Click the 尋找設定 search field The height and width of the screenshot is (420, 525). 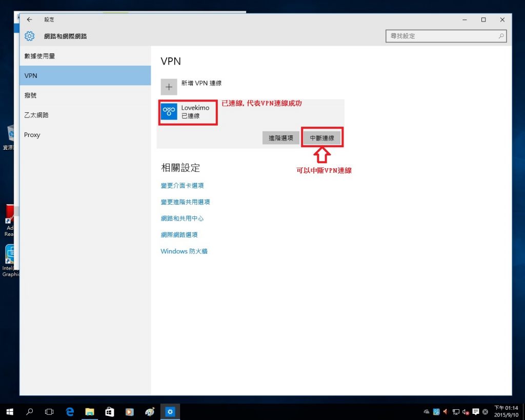coord(445,36)
